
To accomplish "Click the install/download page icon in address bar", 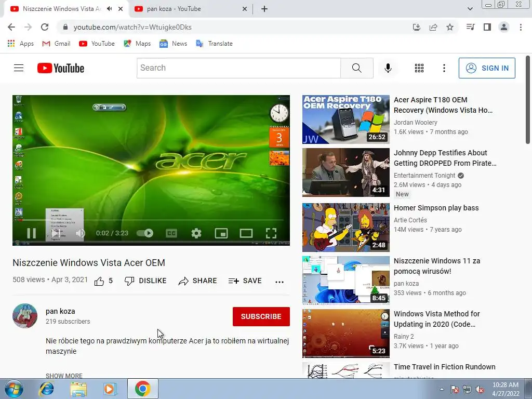I will point(416,27).
